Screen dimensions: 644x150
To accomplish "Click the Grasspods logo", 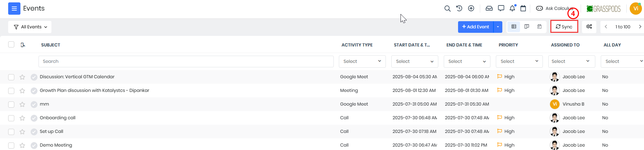I will coord(603,9).
